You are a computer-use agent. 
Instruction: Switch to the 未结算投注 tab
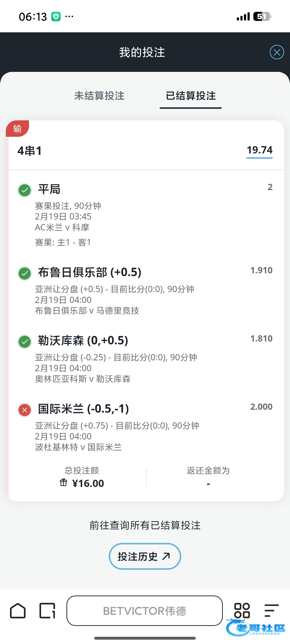pyautogui.click(x=99, y=96)
